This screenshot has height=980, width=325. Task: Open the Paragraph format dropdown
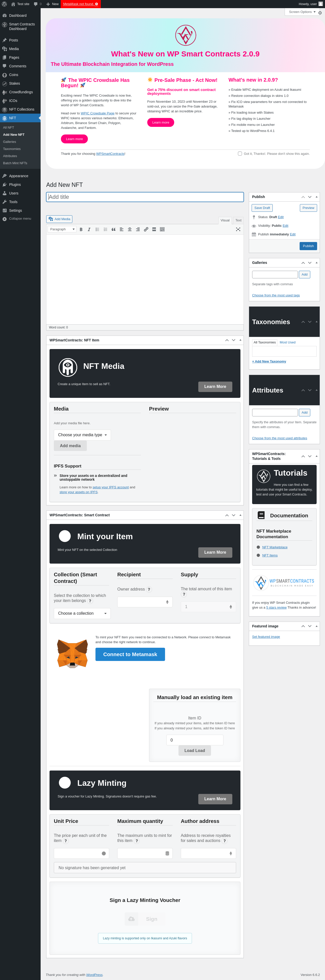(62, 229)
